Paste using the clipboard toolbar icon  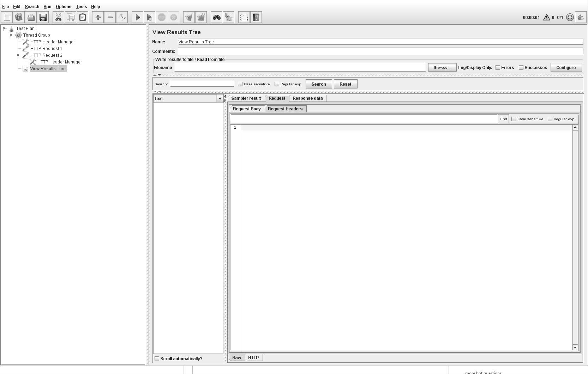coord(82,17)
